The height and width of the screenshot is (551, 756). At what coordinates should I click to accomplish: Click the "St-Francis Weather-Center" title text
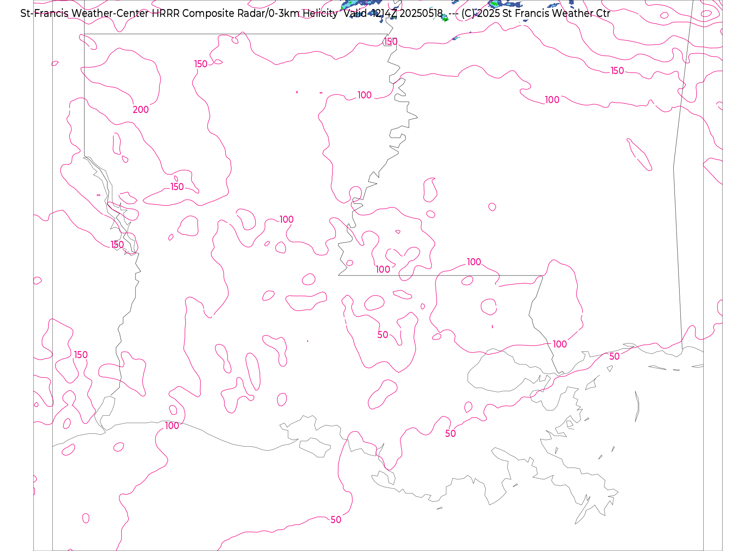(x=85, y=13)
